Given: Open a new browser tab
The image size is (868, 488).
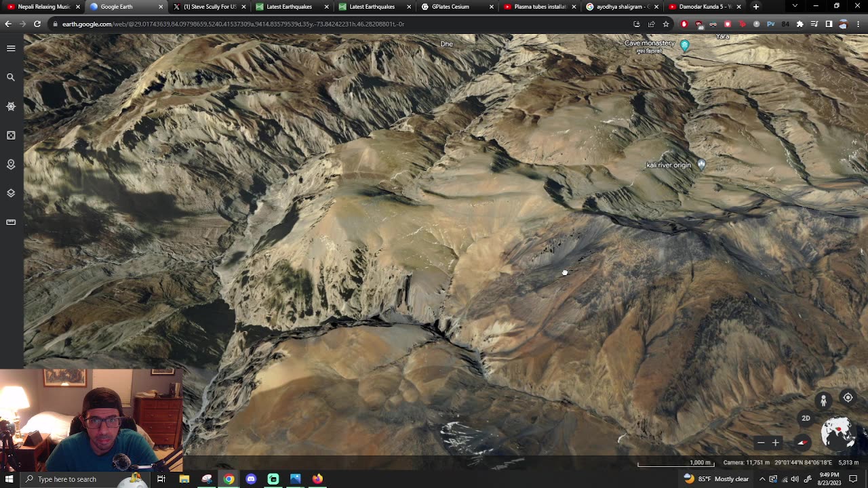Looking at the screenshot, I should click(756, 7).
